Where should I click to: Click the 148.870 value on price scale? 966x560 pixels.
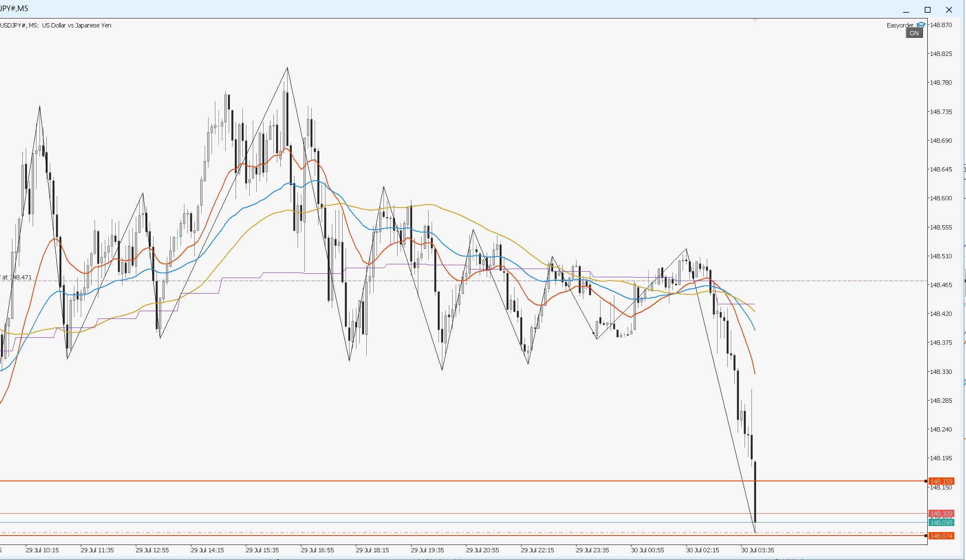tap(941, 25)
